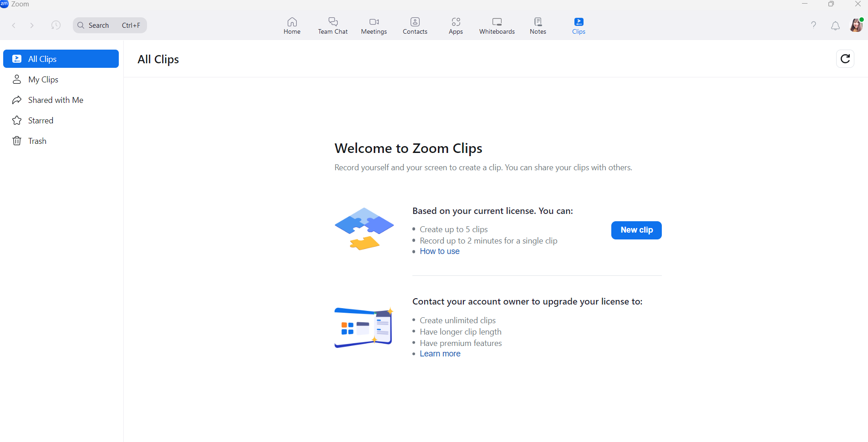Click the help question mark icon
This screenshot has height=442, width=868.
coord(813,25)
